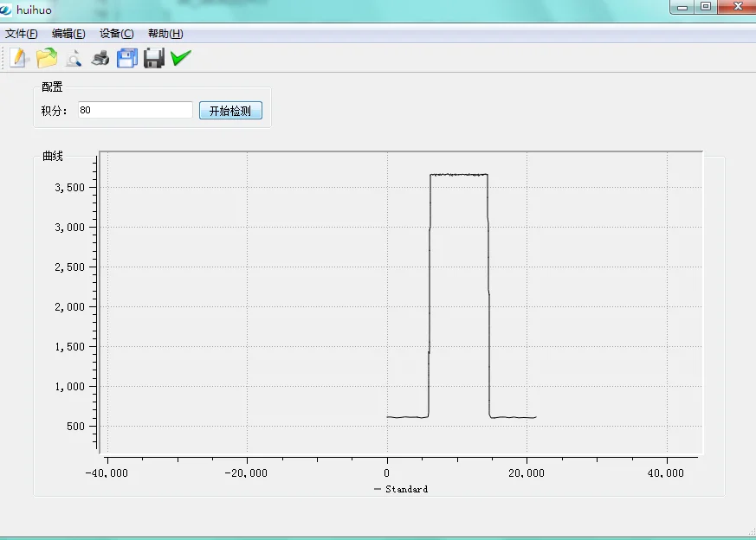Click the Standard legend entry

(401, 490)
